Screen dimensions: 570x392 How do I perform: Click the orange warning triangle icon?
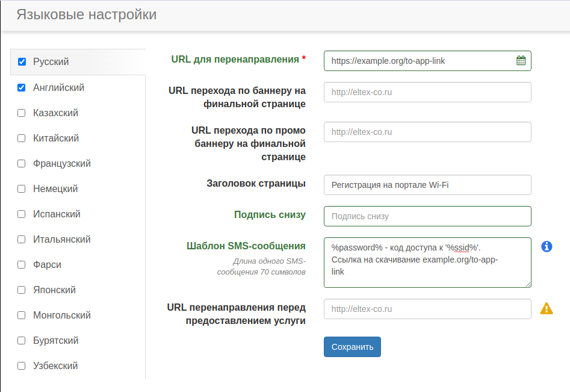(x=547, y=308)
